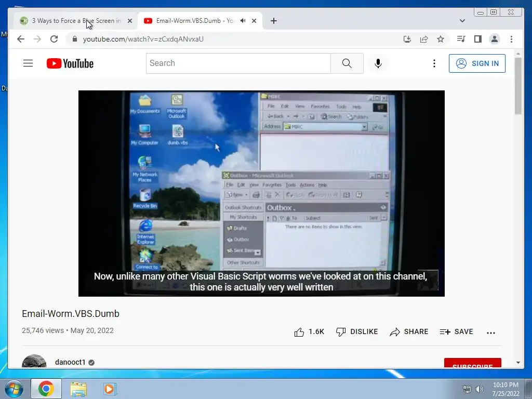Click the Chrome taskbar icon
Image resolution: width=532 pixels, height=399 pixels.
pos(46,389)
